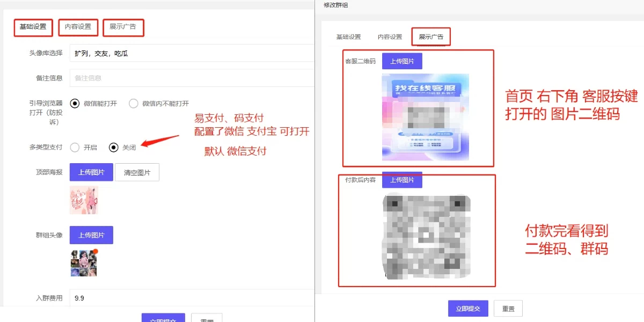Image resolution: width=644 pixels, height=322 pixels.
Task: Click 立即提交 in 修改群组 window
Action: pos(468,309)
